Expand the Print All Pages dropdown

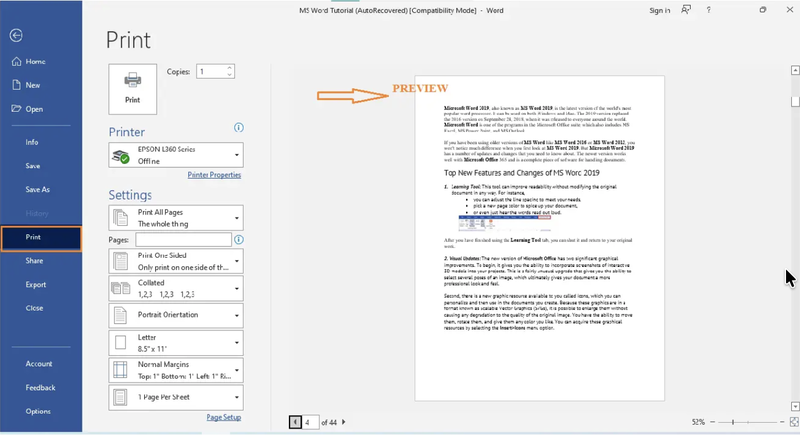click(176, 218)
